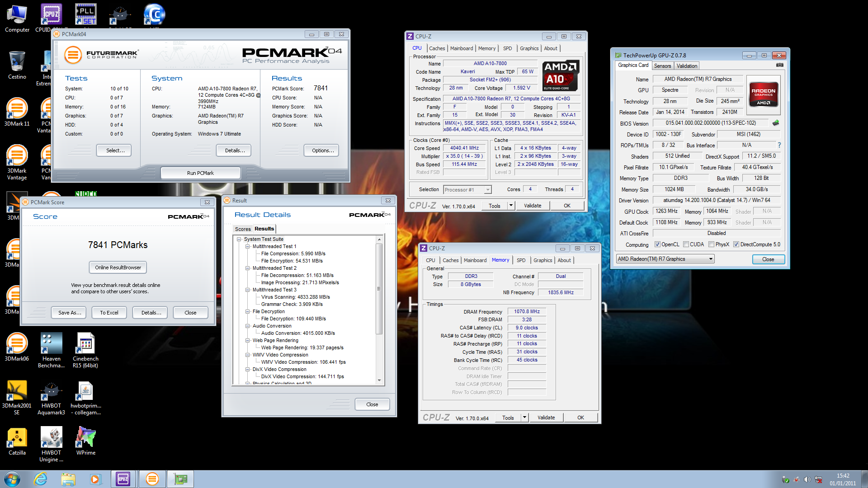Screen dimensions: 868x488
Task: Switch to PCMark04 taskbar button
Action: coord(152,479)
